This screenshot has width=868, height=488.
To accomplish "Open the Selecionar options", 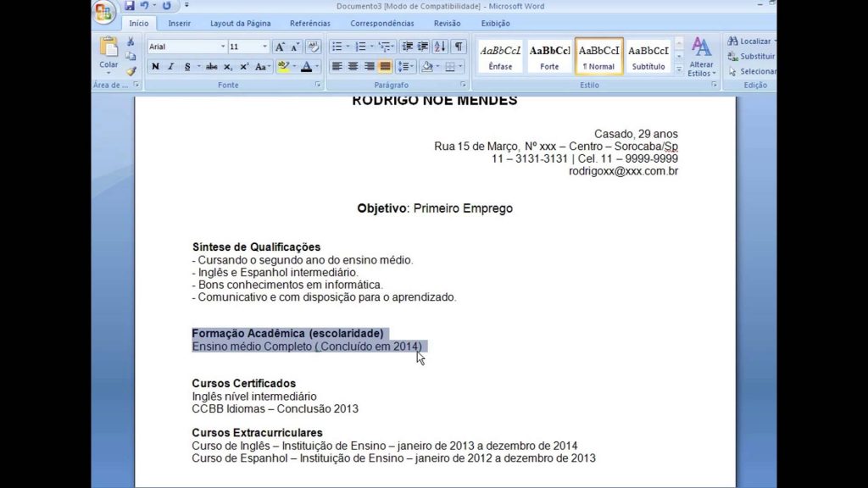I will (752, 71).
